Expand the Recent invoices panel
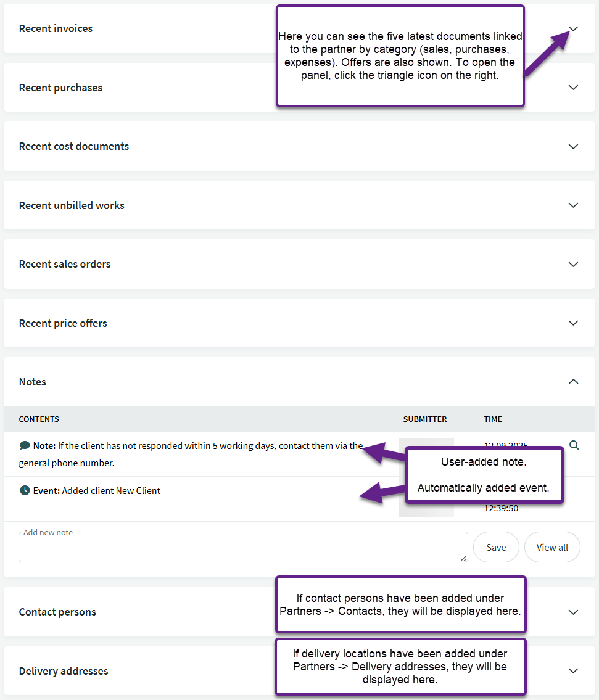Screen dimensions: 599x700 [573, 29]
